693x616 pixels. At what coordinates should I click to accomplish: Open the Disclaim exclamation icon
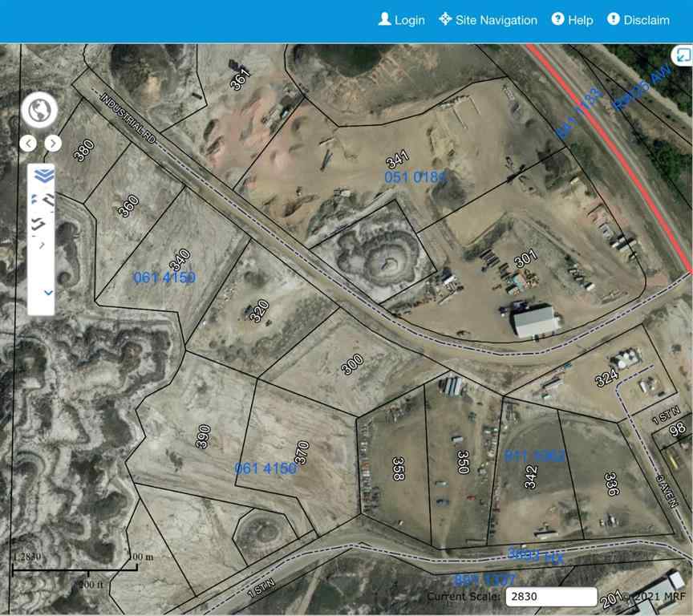614,19
